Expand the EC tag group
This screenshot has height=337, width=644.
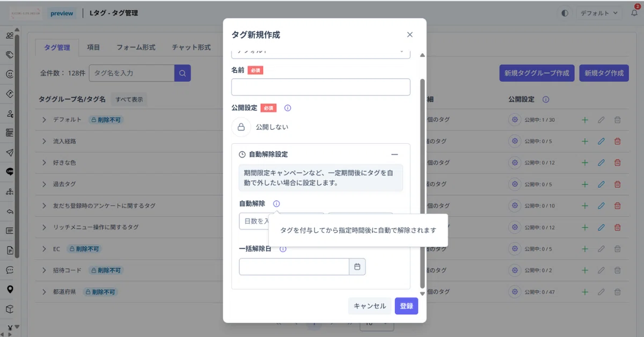click(x=45, y=249)
